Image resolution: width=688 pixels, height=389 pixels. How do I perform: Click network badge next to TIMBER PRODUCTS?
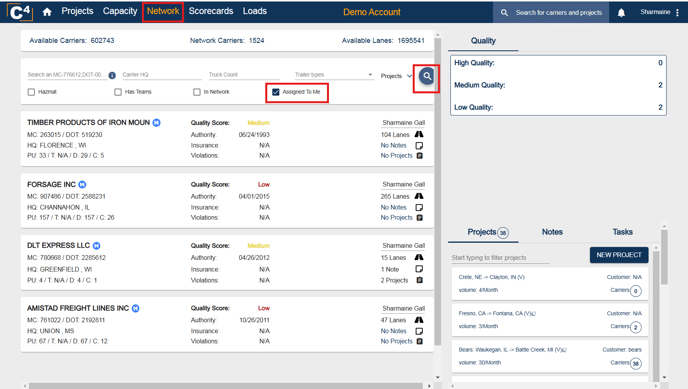[x=157, y=123]
